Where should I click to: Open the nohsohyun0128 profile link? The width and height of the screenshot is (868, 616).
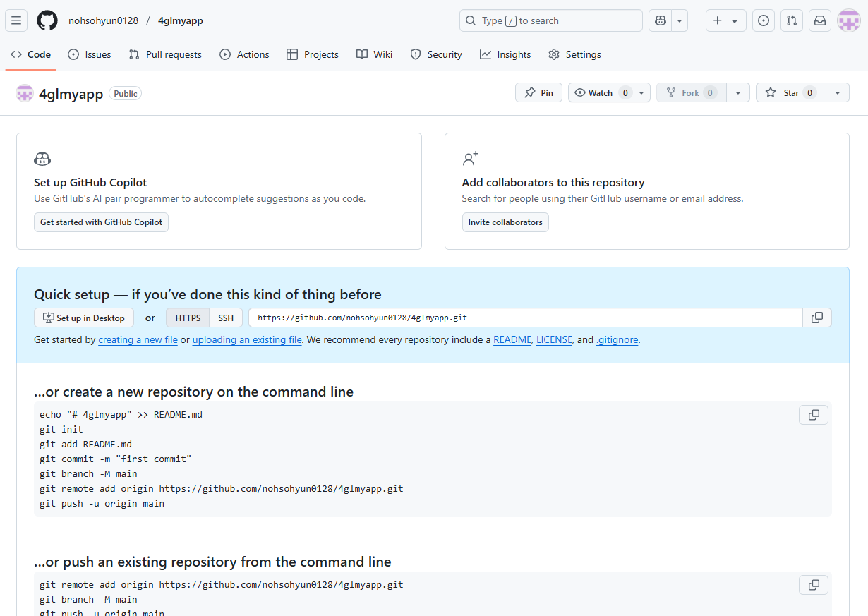(103, 20)
